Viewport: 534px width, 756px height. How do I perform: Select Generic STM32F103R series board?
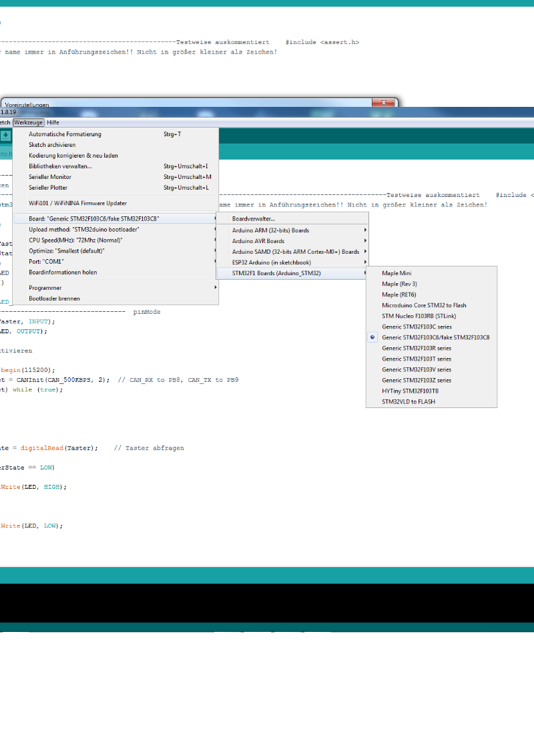pyautogui.click(x=431, y=348)
